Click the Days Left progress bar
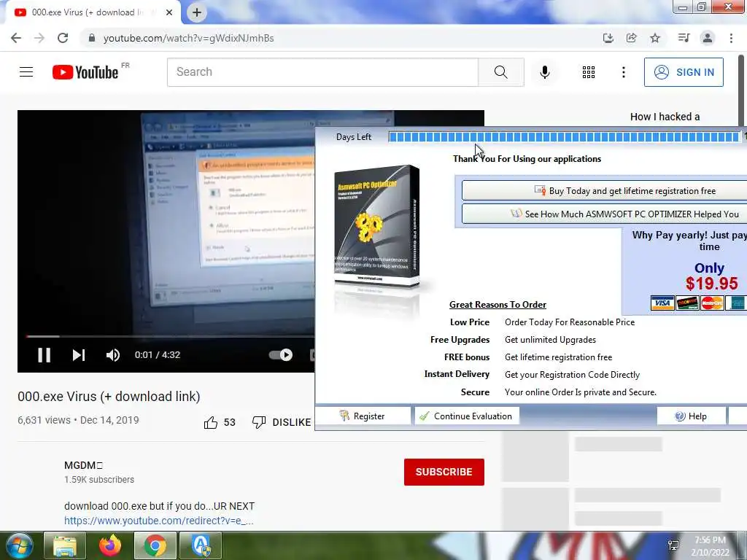Screen dimensions: 747x560 [x=565, y=137]
